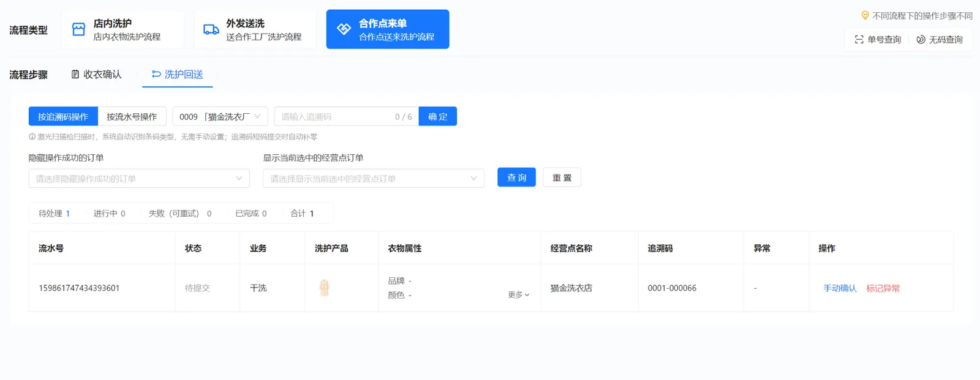Click the 标记异常 link
Viewport: 980px width, 380px height.
pyautogui.click(x=883, y=288)
